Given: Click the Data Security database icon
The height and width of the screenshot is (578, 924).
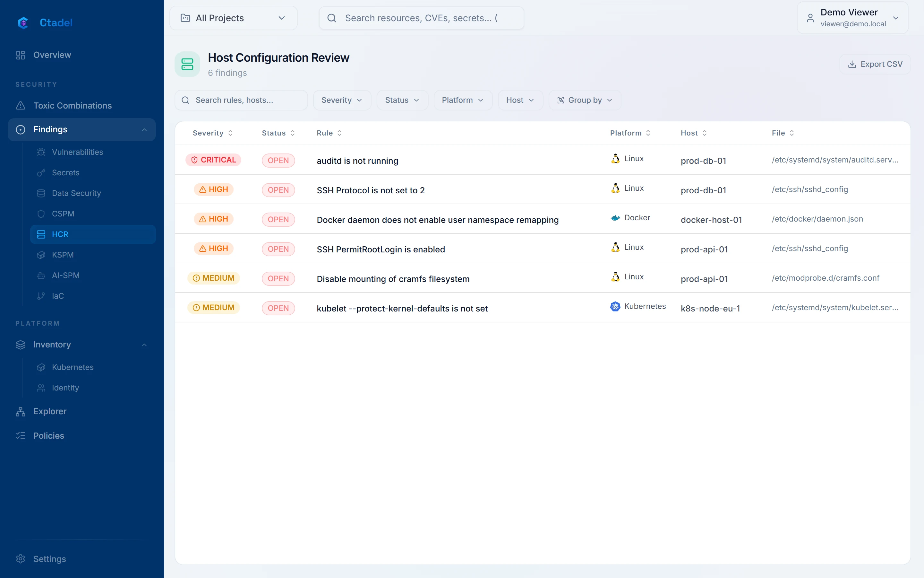Looking at the screenshot, I should click(41, 193).
